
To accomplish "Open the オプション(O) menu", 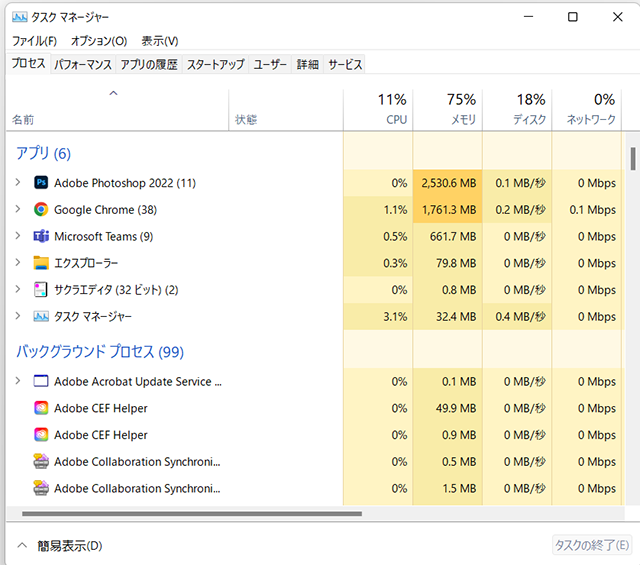I will [99, 41].
